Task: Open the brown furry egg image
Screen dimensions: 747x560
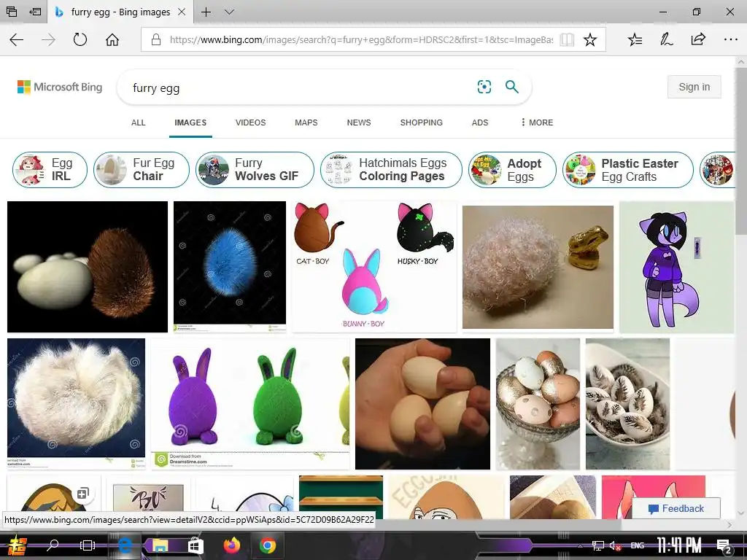Action: pyautogui.click(x=88, y=267)
